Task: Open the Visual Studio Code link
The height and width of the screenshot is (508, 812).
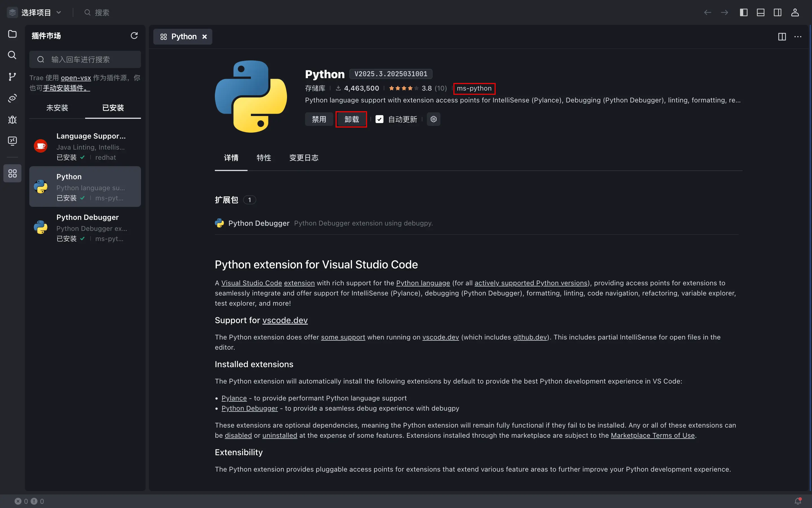Action: click(251, 283)
